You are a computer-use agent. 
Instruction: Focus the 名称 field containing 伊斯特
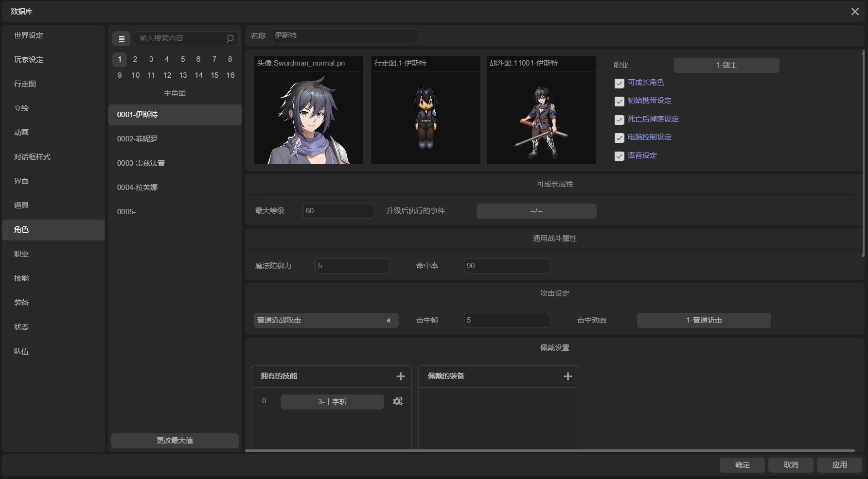point(344,35)
